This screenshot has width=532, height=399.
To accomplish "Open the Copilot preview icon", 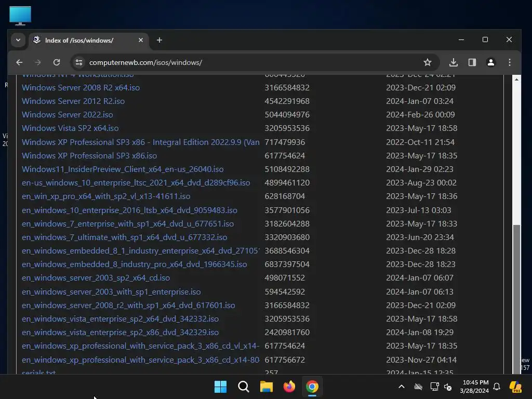I will 515,387.
